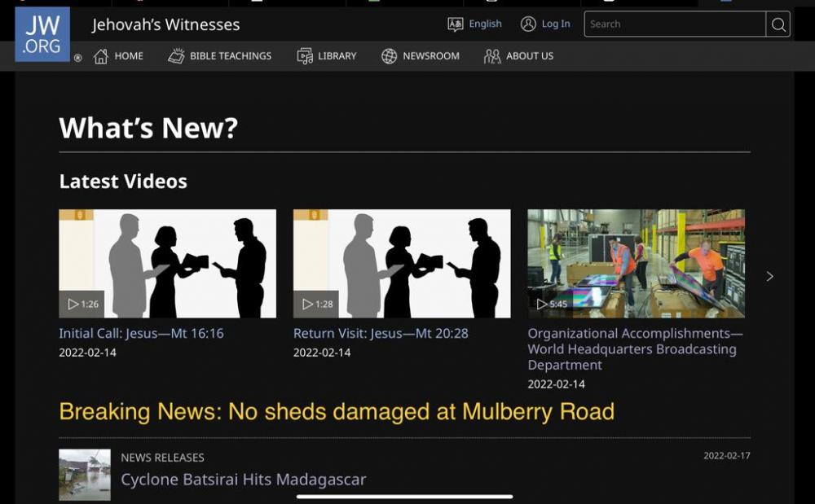815x504 pixels.
Task: Select the Cyclone Batsirai news thumbnail
Action: pos(85,475)
